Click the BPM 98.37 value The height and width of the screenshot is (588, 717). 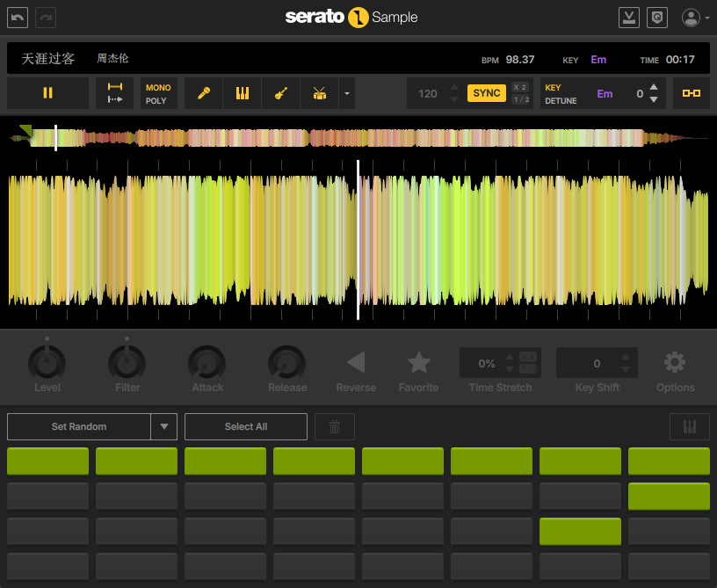[520, 60]
